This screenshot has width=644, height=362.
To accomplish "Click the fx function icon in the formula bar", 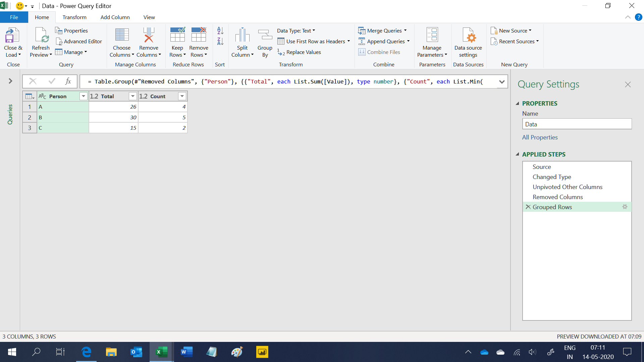I will coord(68,81).
